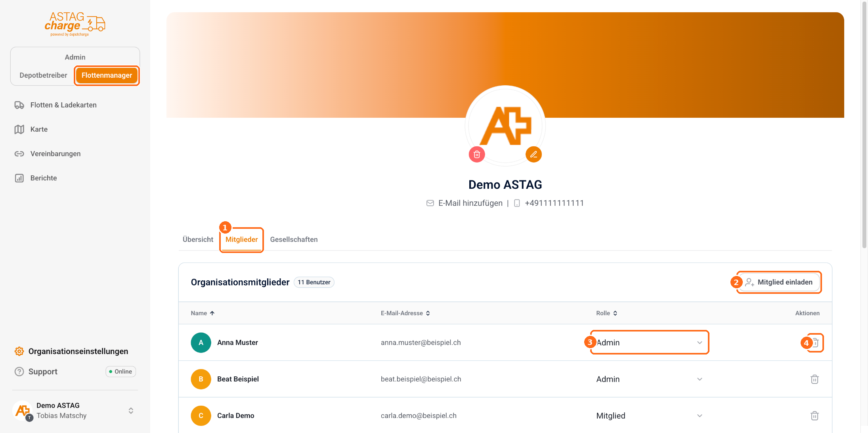Open the role dropdown for Carla Demo
This screenshot has width=868, height=433.
(649, 416)
